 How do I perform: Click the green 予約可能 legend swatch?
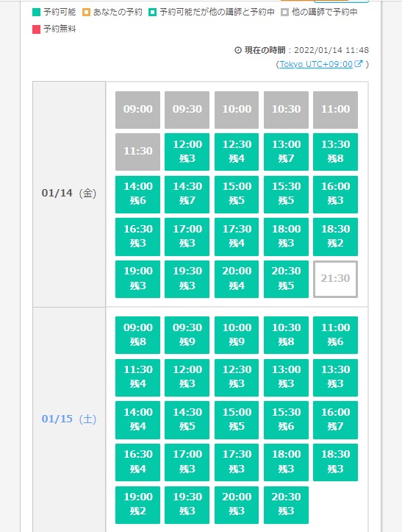click(x=36, y=13)
